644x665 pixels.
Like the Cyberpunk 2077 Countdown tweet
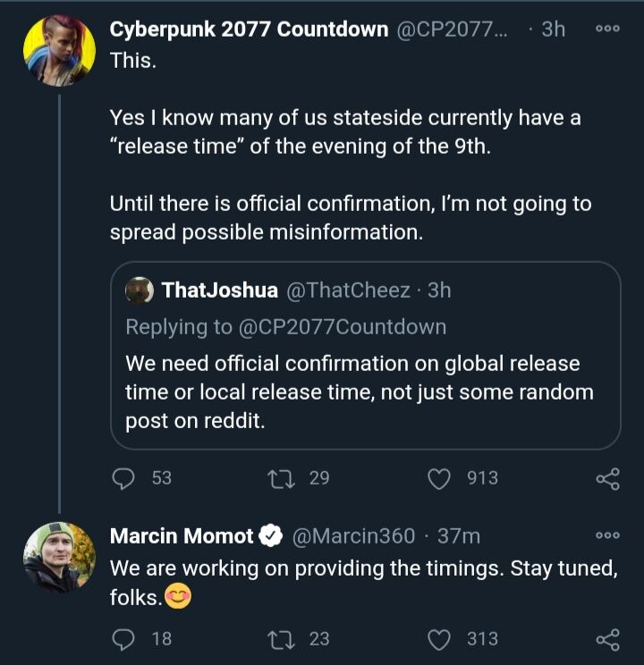(438, 479)
